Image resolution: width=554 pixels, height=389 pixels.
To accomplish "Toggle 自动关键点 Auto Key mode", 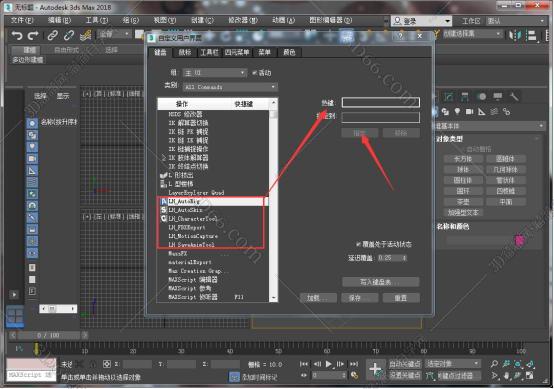I will pos(405,364).
